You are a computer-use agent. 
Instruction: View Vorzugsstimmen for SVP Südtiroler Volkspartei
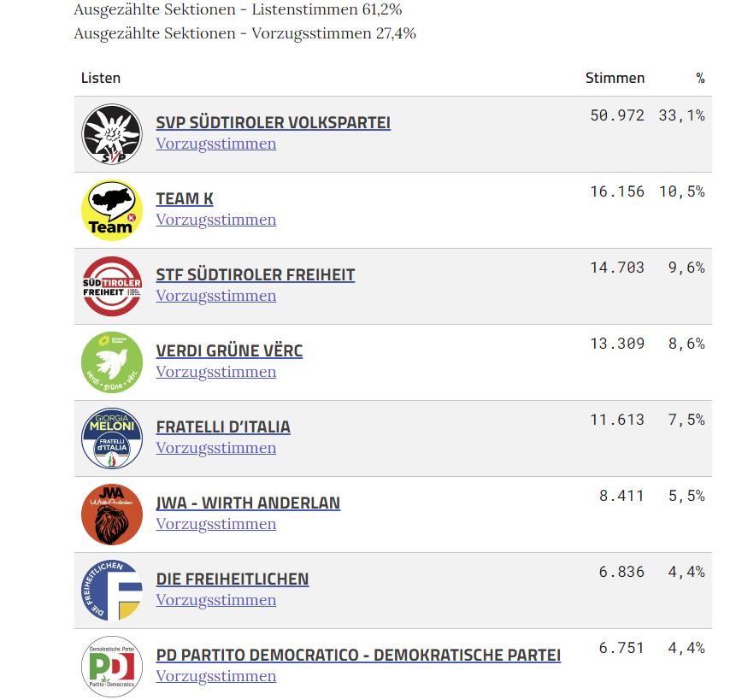pyautogui.click(x=216, y=144)
